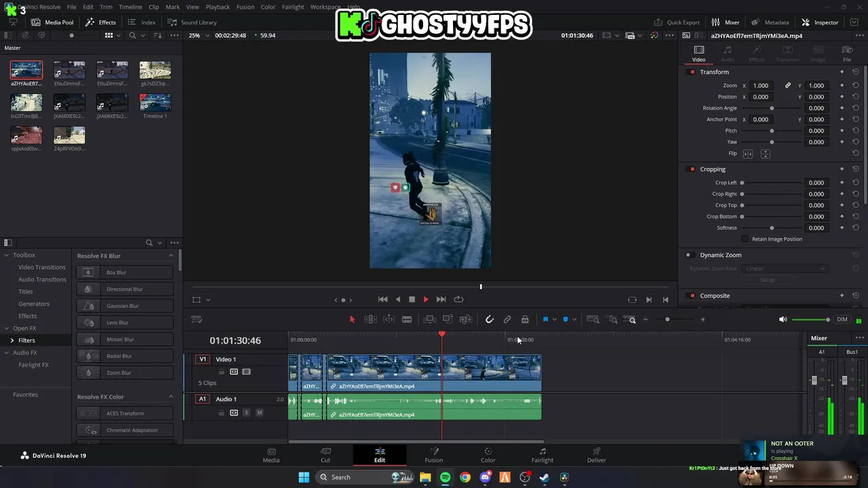This screenshot has width=868, height=488.
Task: Select the Timeline 1 thumbnail
Action: (155, 102)
